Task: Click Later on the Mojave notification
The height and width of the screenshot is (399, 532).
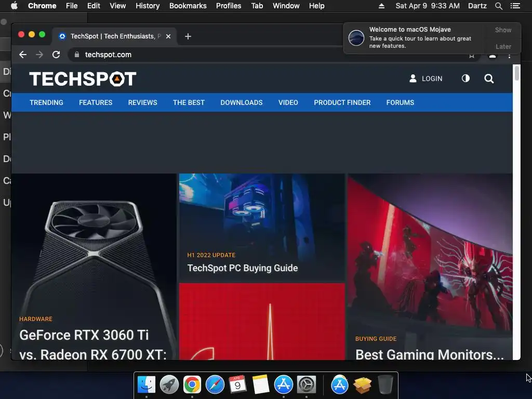Action: click(503, 46)
